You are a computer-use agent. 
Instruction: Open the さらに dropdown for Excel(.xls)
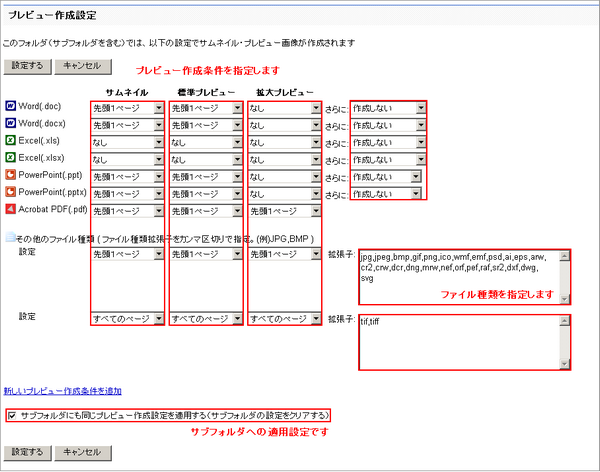point(388,142)
